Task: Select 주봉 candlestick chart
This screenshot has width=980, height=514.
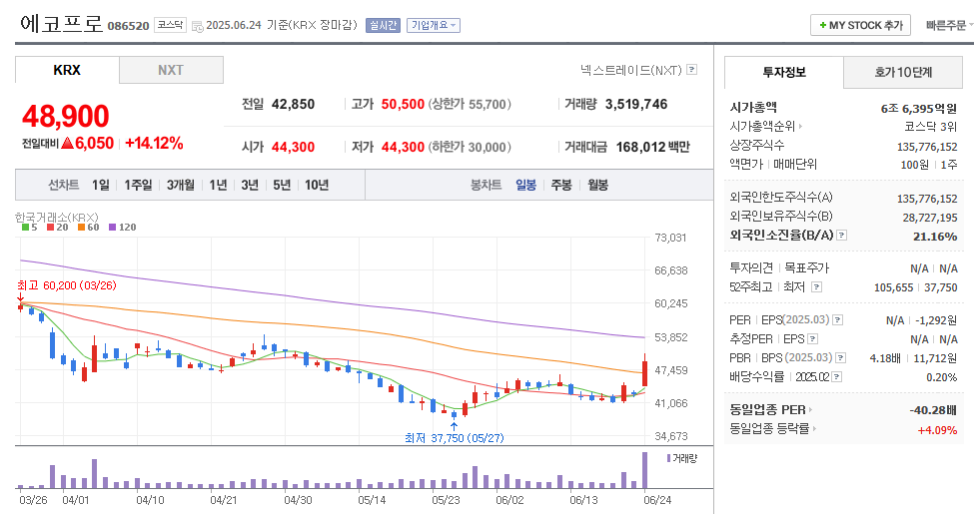Action: [561, 185]
